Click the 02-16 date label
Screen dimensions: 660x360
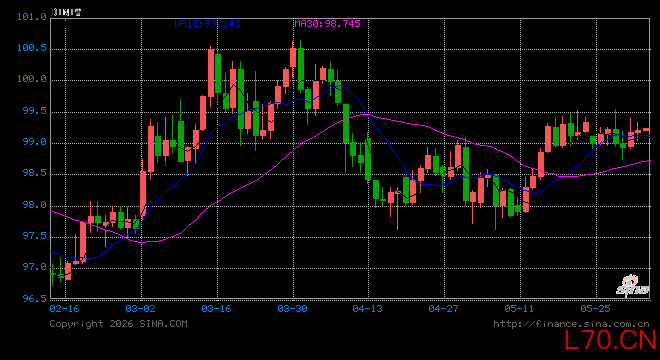point(64,309)
